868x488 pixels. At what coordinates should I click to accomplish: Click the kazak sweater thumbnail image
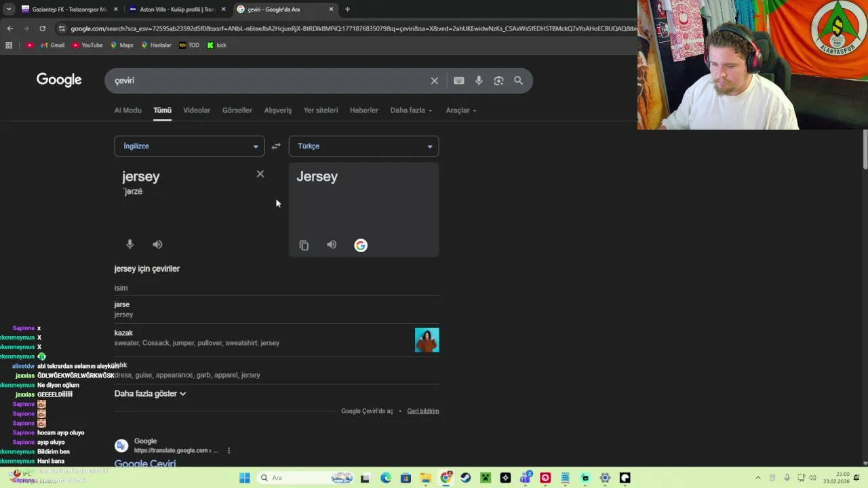pyautogui.click(x=427, y=340)
